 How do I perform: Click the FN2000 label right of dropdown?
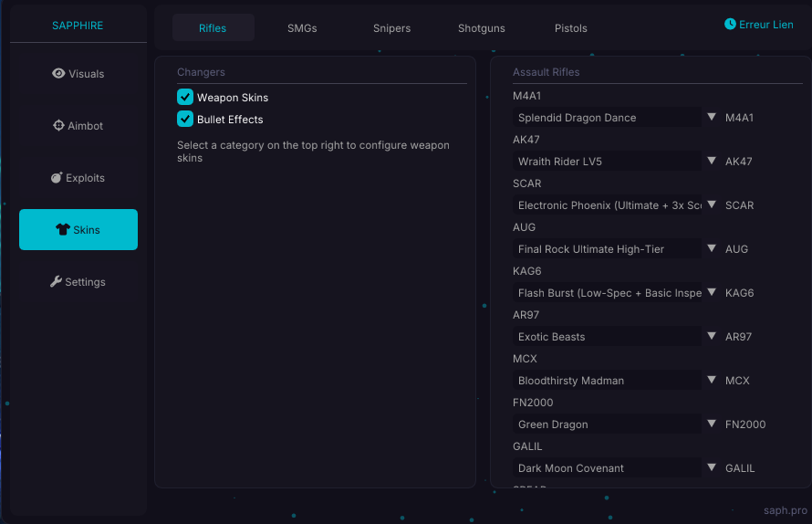click(745, 424)
